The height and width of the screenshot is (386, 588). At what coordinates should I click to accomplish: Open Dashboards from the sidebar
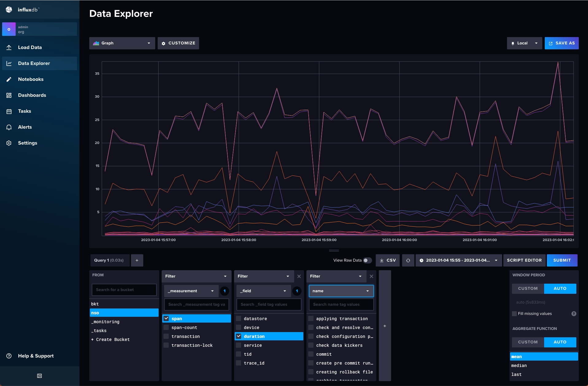point(32,95)
